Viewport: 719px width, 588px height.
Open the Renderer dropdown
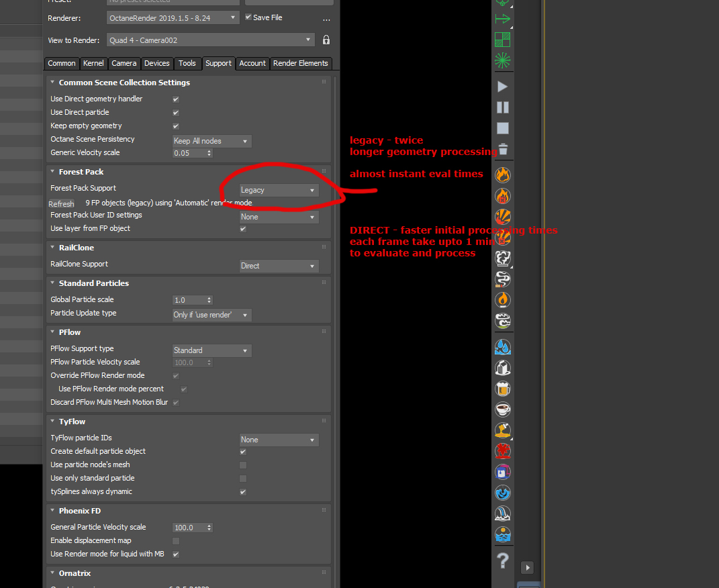click(x=173, y=18)
